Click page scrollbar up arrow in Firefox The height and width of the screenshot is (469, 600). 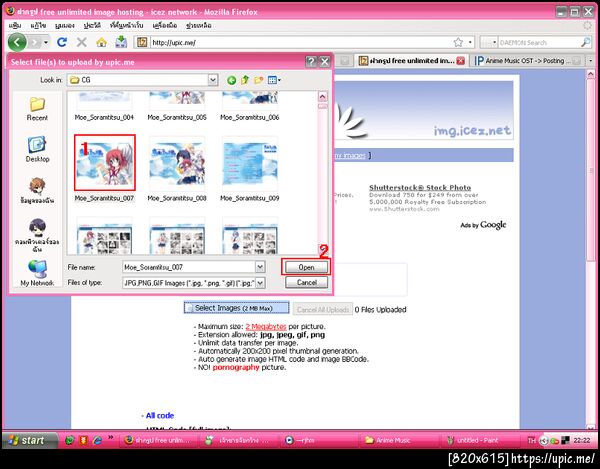click(590, 74)
